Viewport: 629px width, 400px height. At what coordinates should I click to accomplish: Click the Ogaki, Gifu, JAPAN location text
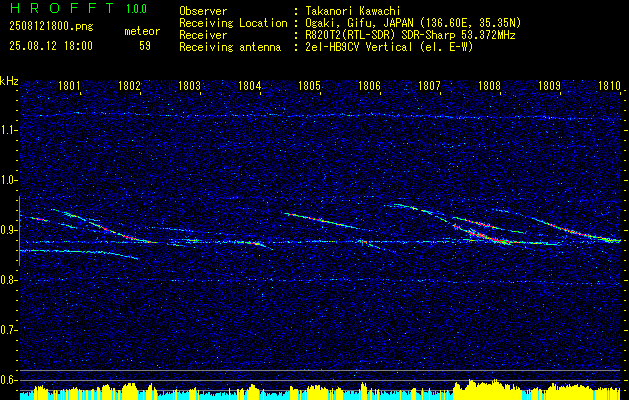pyautogui.click(x=413, y=23)
